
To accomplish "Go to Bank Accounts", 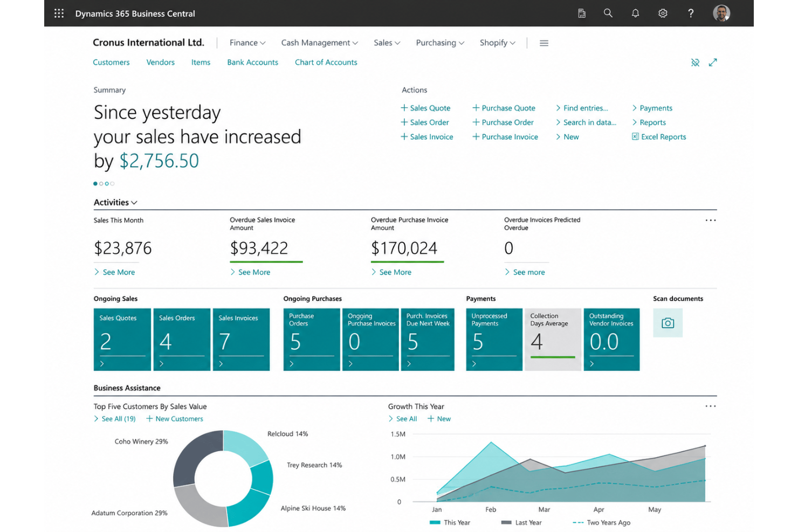I will pyautogui.click(x=252, y=63).
